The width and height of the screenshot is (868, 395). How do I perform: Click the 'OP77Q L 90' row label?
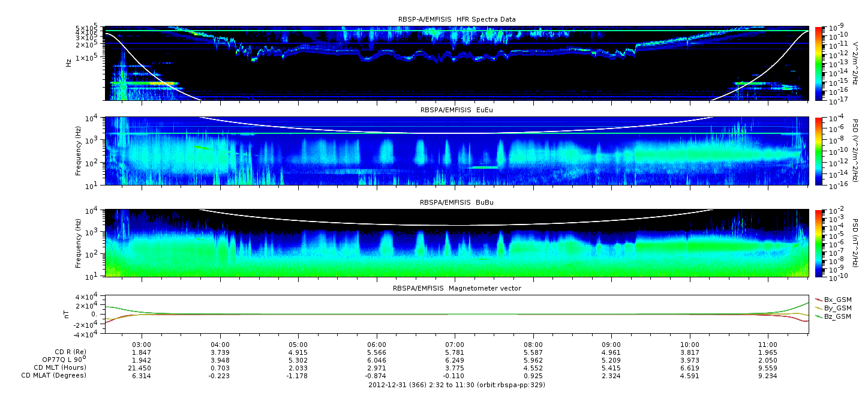[x=63, y=359]
